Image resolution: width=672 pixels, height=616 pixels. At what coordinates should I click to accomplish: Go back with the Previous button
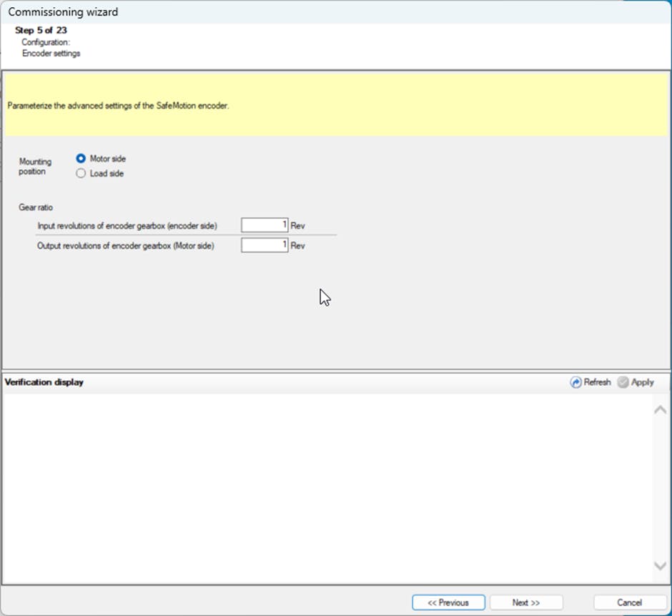448,602
